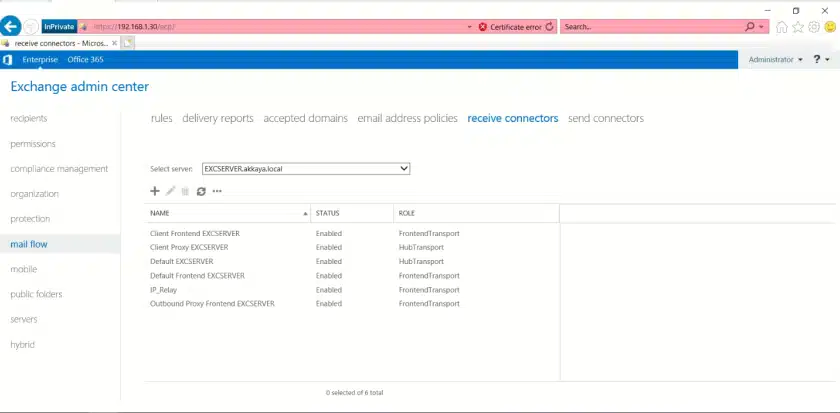Click the browser Search input field
Screen dimensions: 840x413
(650, 27)
